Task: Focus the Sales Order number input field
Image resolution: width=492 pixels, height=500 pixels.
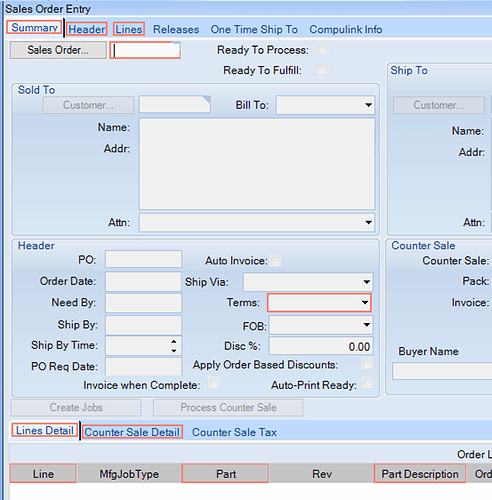Action: (x=145, y=50)
